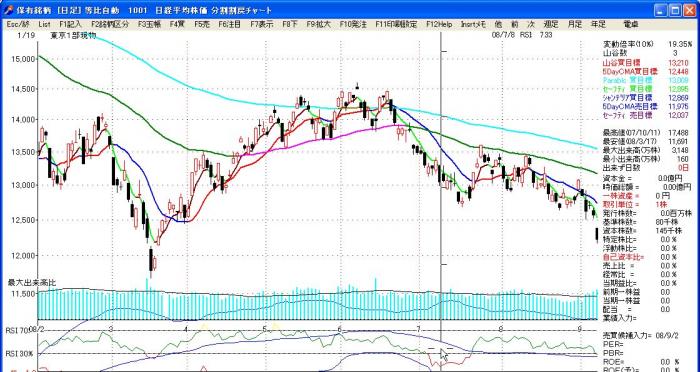
Task: Open F11印刷設定 print settings
Action: coord(396,25)
